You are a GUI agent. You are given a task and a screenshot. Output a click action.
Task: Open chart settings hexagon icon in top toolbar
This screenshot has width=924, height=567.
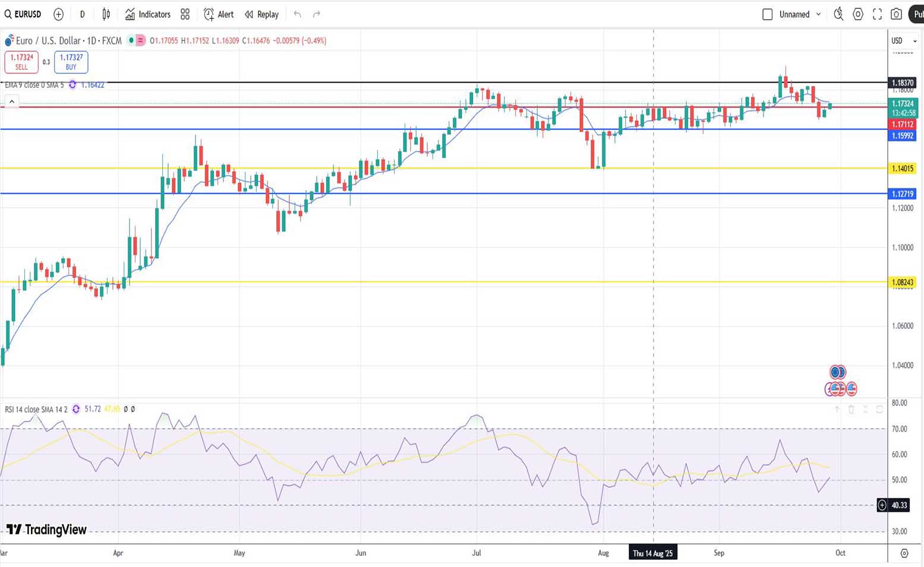click(x=858, y=14)
